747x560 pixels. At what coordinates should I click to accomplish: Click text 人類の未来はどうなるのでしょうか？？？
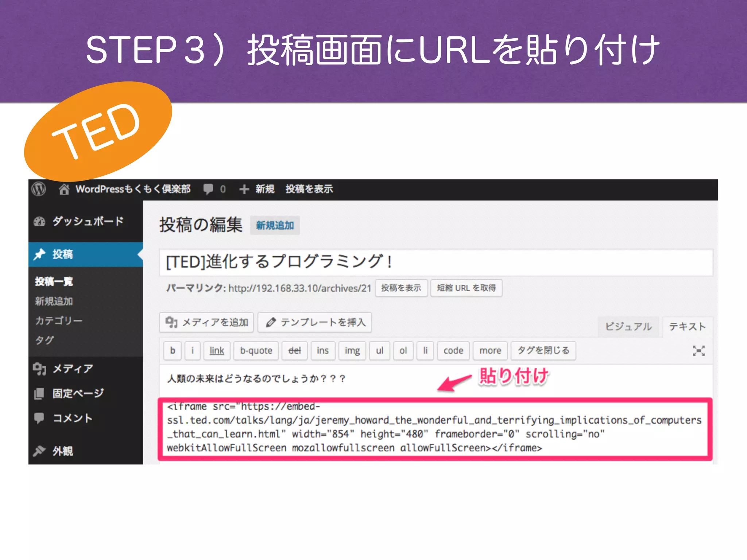pyautogui.click(x=257, y=379)
